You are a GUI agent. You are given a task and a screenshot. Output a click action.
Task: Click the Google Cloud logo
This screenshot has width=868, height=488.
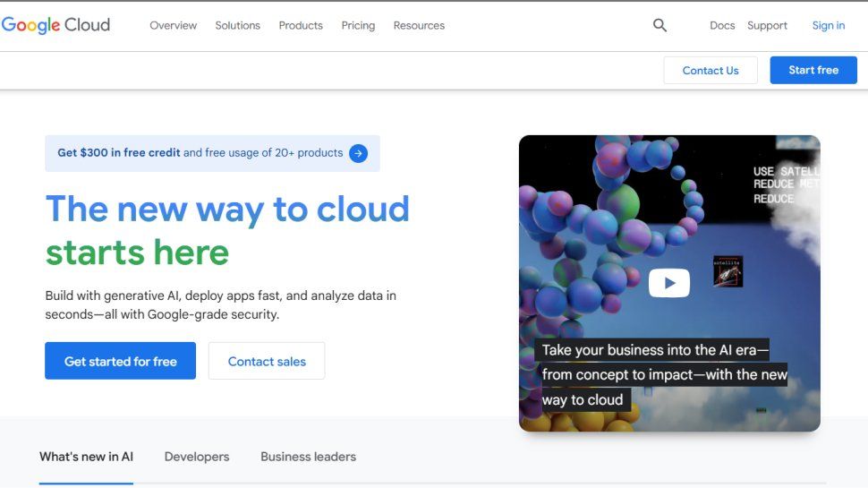tap(55, 25)
